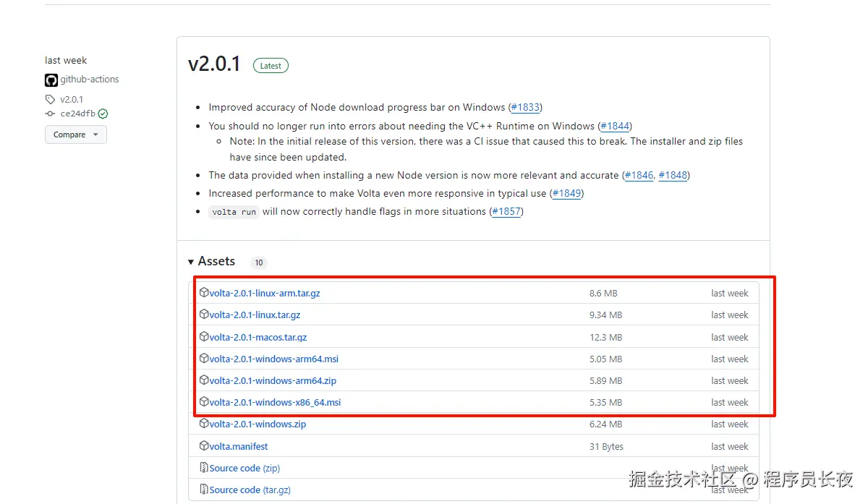This screenshot has width=868, height=504.
Task: Click zip file icon for Source code (zip)
Action: pos(204,468)
